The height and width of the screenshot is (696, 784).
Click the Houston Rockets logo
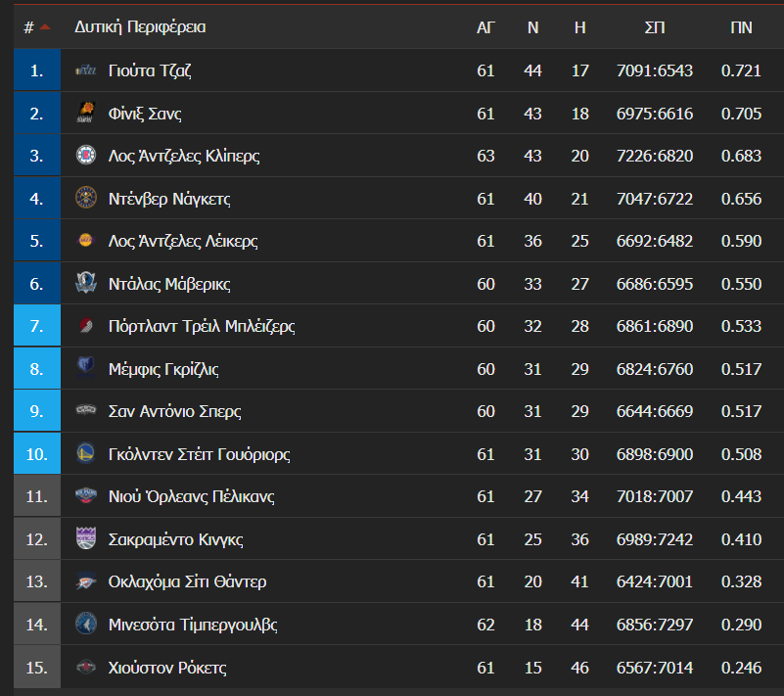pyautogui.click(x=86, y=668)
